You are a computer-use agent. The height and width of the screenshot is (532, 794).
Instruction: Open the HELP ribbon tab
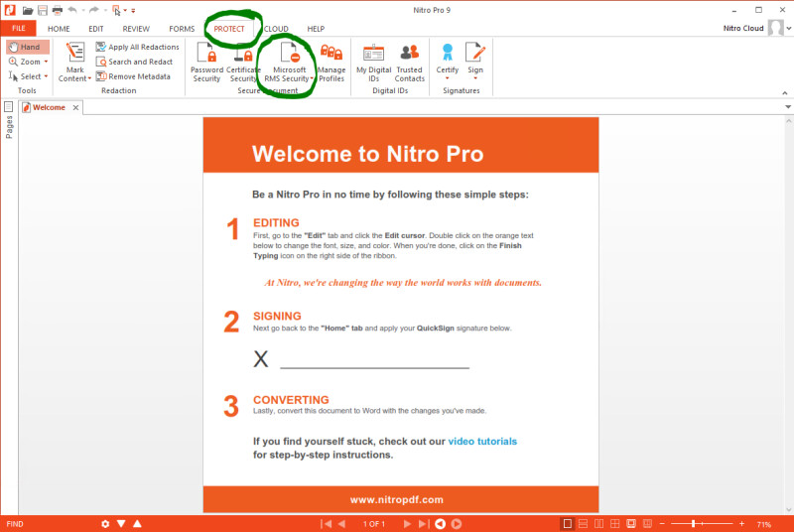click(x=316, y=29)
